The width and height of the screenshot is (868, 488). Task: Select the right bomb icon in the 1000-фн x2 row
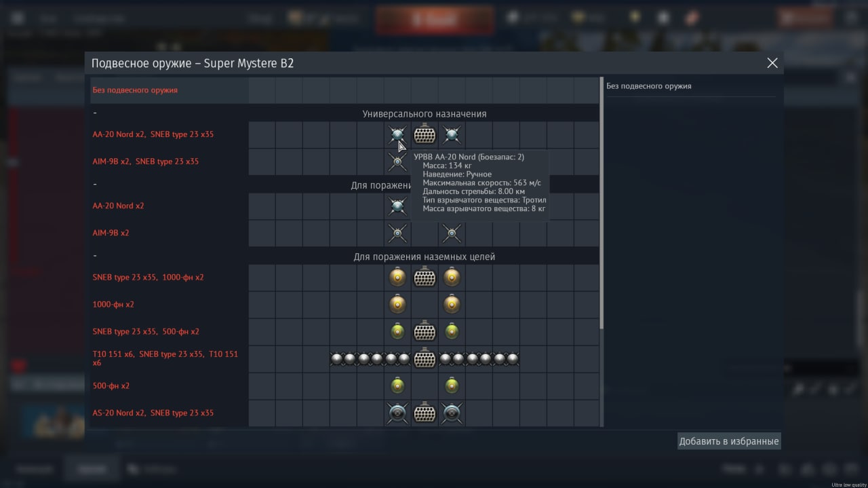tap(452, 305)
